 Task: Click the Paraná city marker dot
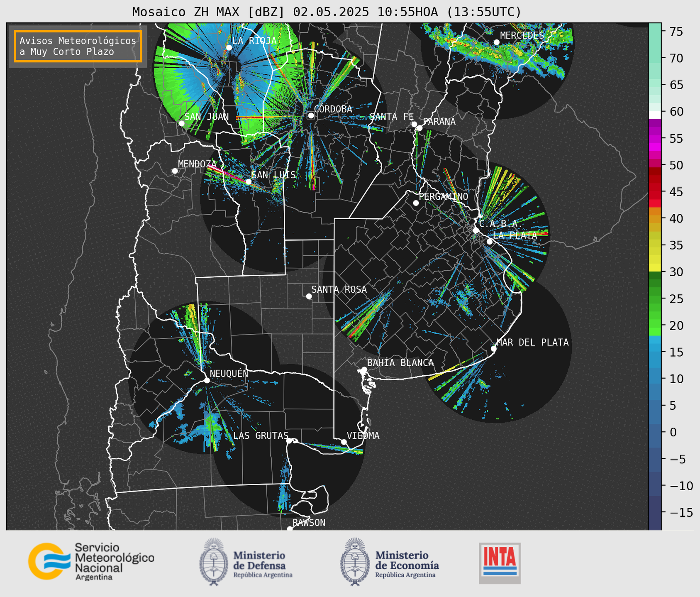point(420,128)
